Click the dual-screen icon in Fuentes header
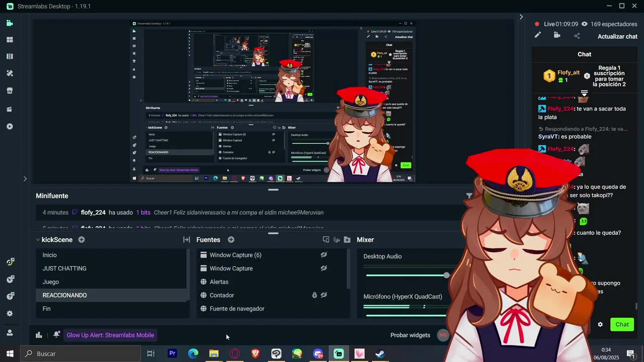644x362 pixels. pos(326,240)
